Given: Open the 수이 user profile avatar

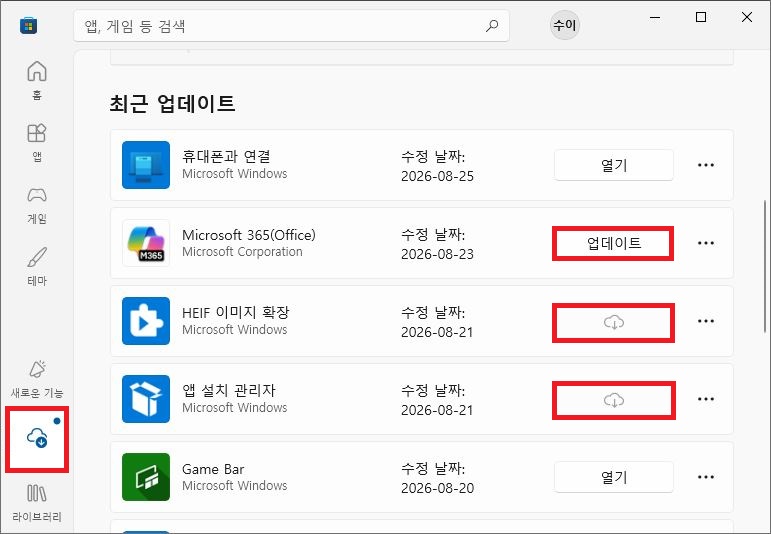Looking at the screenshot, I should (x=564, y=25).
